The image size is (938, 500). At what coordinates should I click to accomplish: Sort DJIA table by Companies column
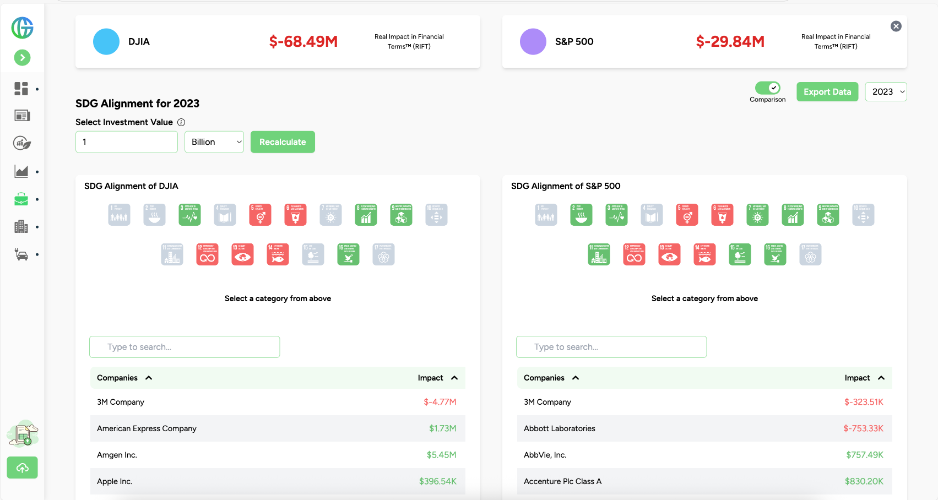click(x=124, y=378)
